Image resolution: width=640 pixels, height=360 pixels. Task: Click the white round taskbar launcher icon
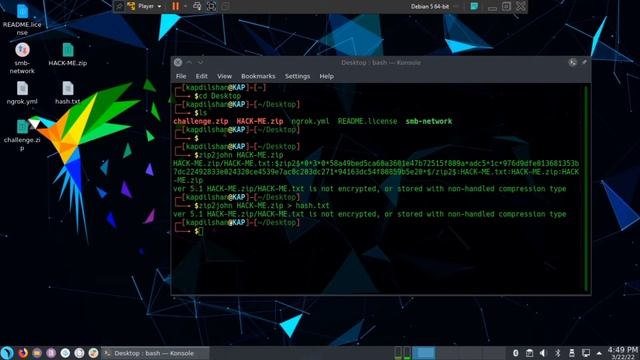coord(79,353)
